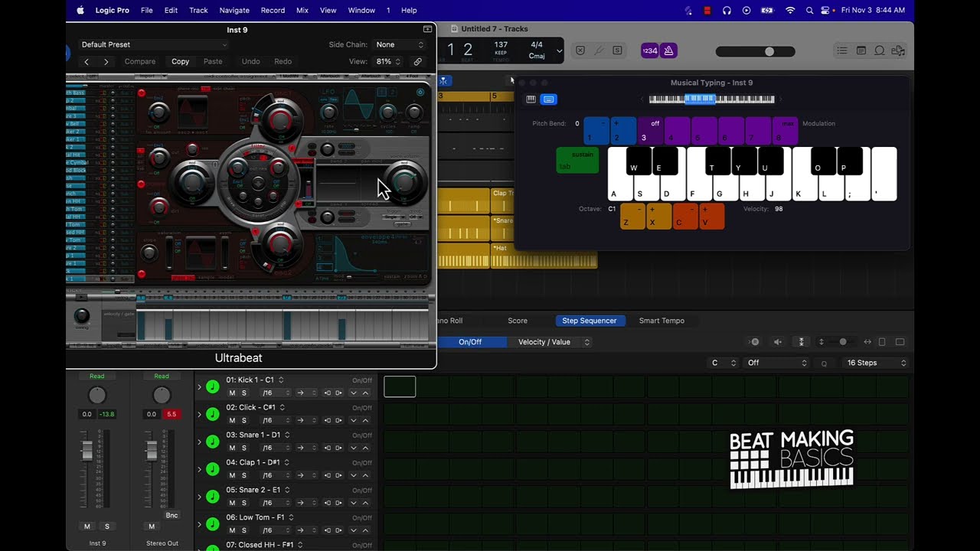Click the Inst 9 channel volume fader
The image size is (980, 551).
[x=87, y=450]
